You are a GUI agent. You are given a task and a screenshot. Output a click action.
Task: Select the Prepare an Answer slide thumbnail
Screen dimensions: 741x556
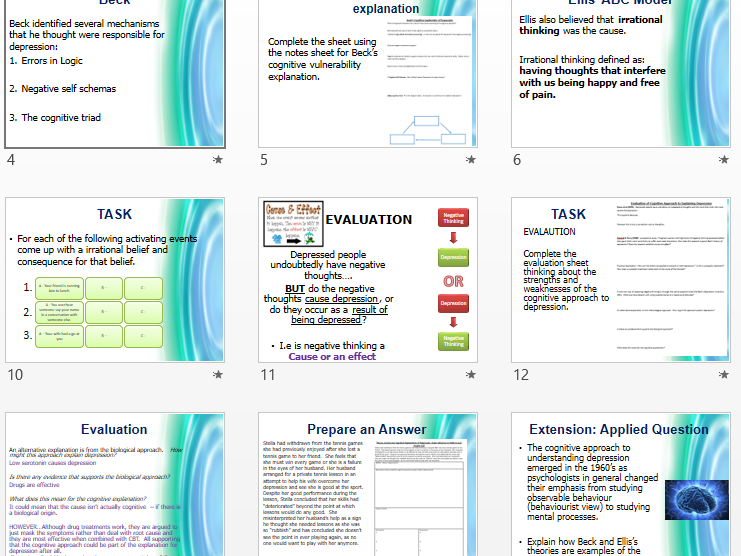pyautogui.click(x=368, y=484)
